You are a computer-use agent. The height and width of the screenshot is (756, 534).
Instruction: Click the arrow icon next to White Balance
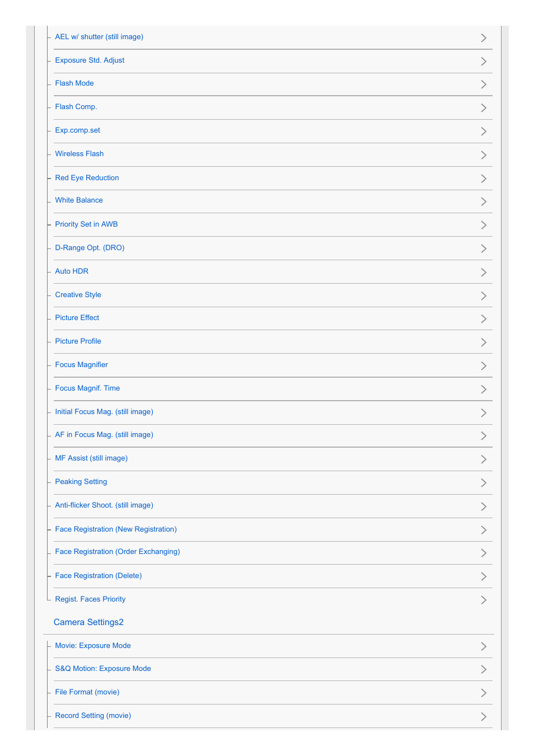(x=484, y=201)
